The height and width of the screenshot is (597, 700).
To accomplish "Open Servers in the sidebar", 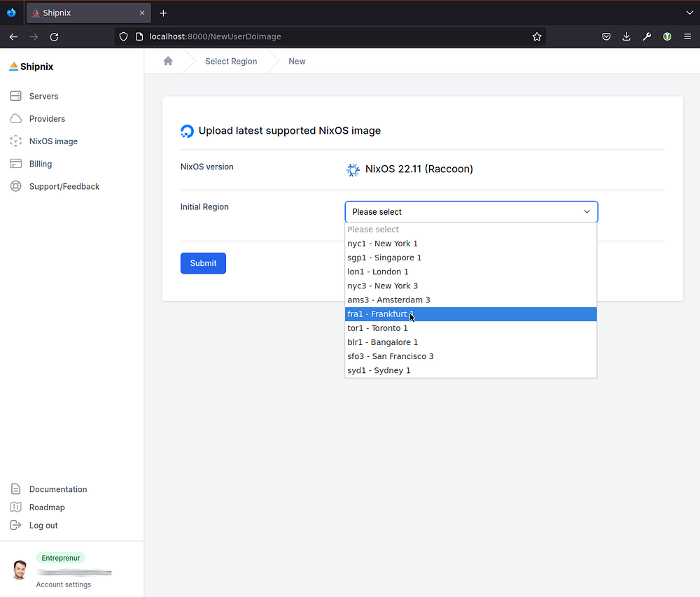I will 43,96.
